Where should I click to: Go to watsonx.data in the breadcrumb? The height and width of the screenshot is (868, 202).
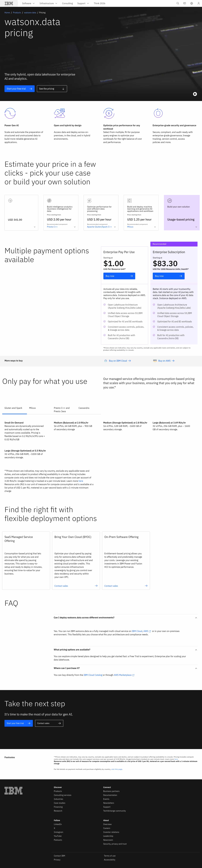30,12
